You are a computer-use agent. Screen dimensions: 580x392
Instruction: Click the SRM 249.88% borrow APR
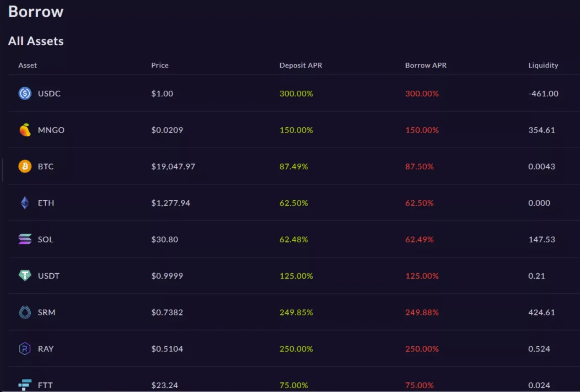pyautogui.click(x=422, y=312)
